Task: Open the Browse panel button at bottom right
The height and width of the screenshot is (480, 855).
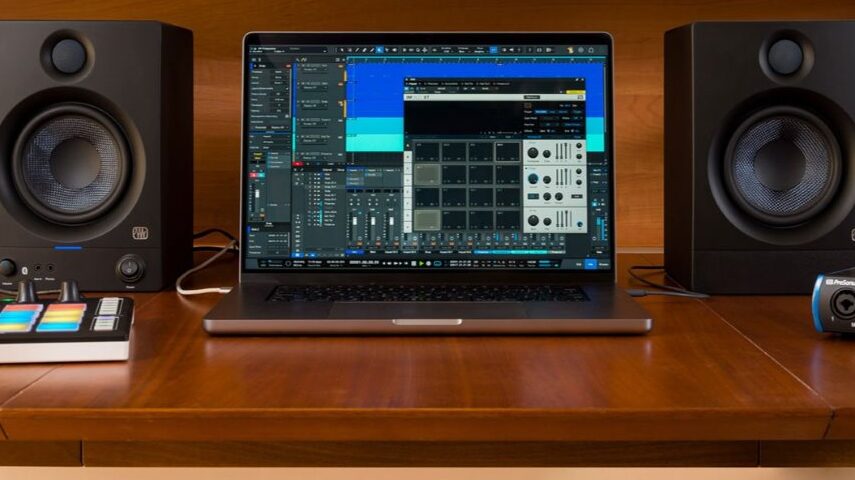Action: point(603,263)
